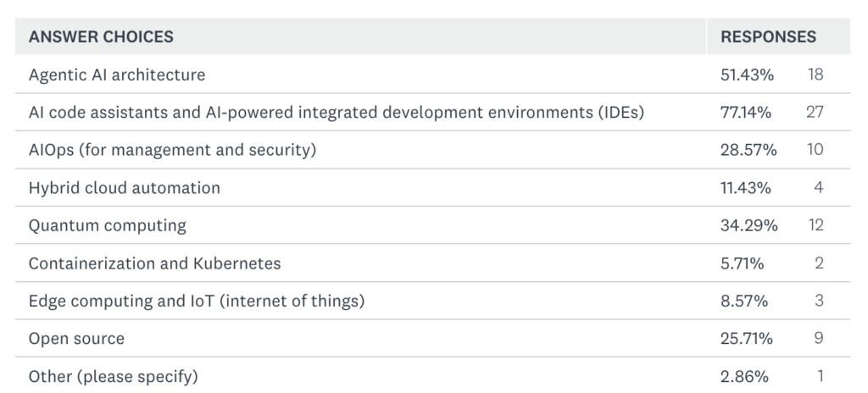The height and width of the screenshot is (393, 868).
Task: Click the 2.86% Other percentage
Action: (x=743, y=376)
